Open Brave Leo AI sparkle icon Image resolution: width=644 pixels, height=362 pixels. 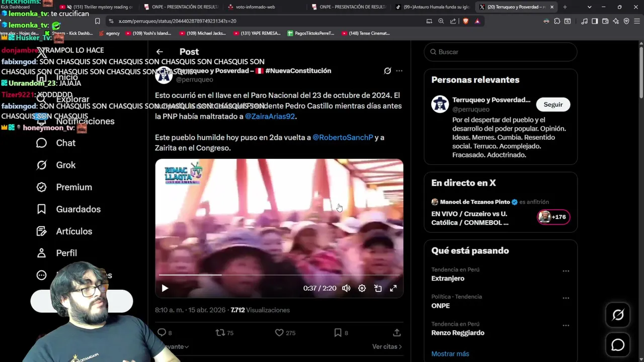tap(616, 21)
